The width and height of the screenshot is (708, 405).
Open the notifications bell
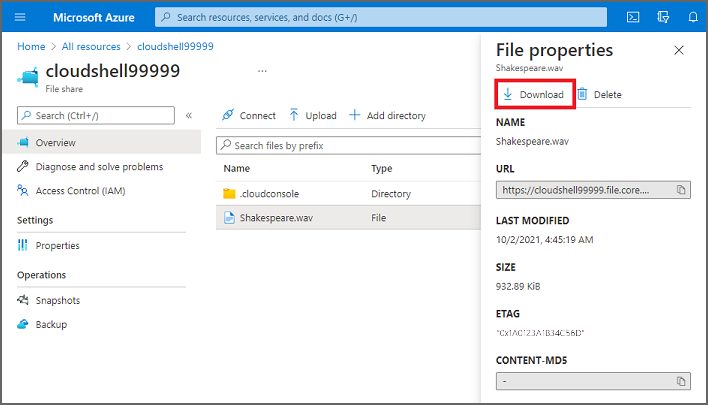tap(693, 17)
